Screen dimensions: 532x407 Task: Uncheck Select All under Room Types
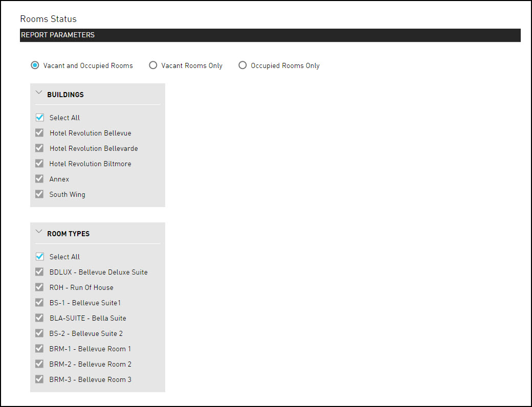[x=39, y=256]
